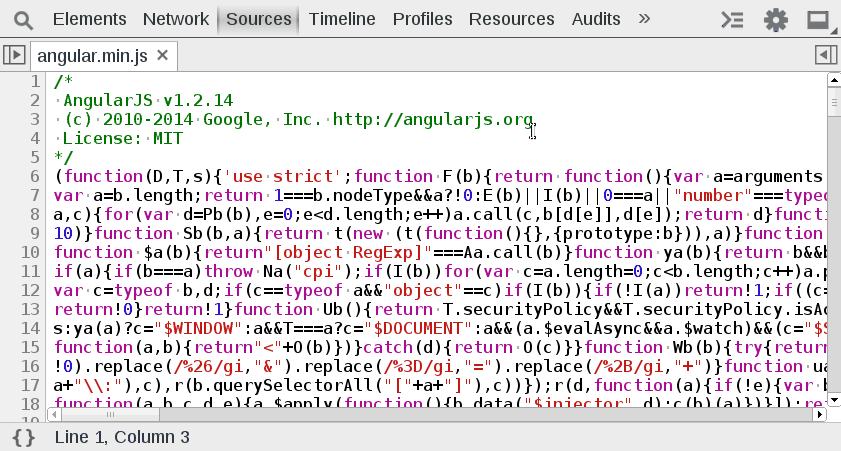This screenshot has height=451, width=841.
Task: Open the Audits tab
Action: coord(596,19)
